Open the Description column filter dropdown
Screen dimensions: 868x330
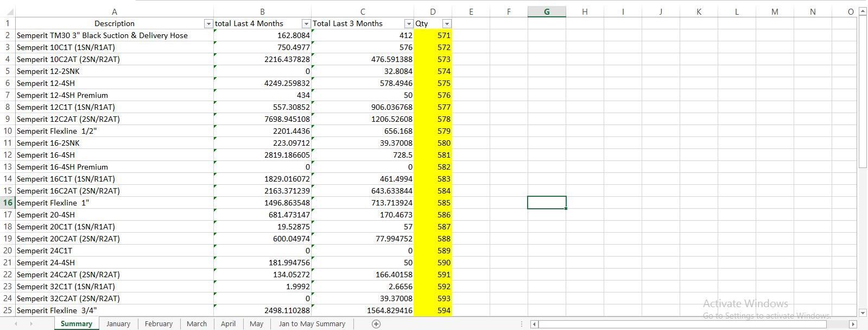(x=208, y=24)
